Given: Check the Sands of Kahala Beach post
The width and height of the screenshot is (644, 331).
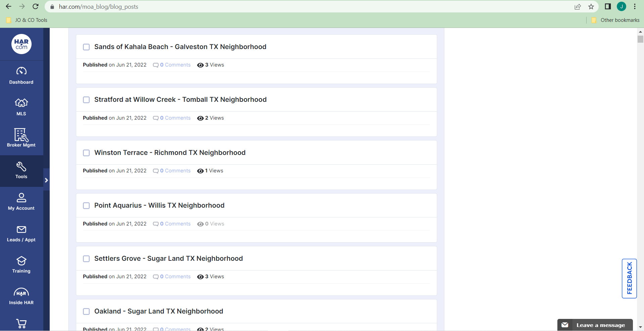Looking at the screenshot, I should (x=86, y=47).
